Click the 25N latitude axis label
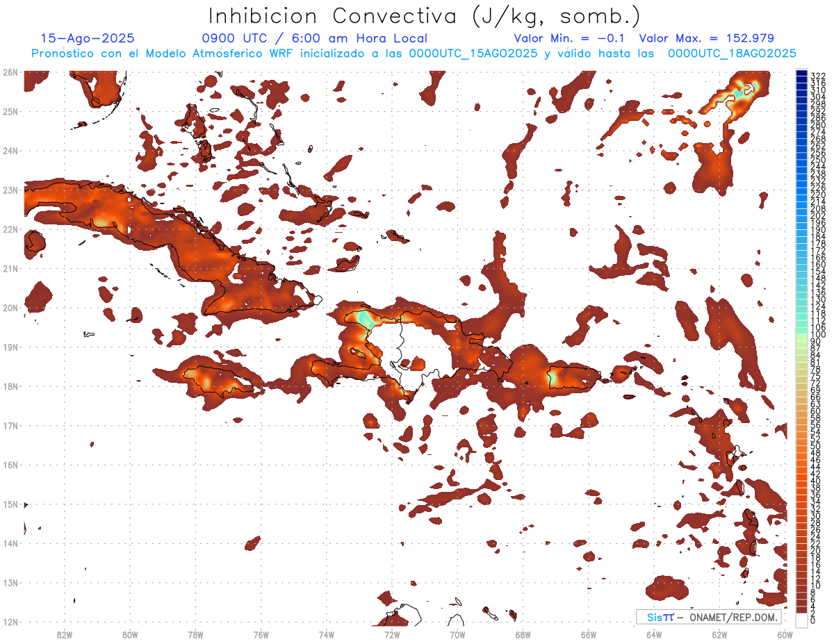The height and width of the screenshot is (644, 834). tap(10, 111)
